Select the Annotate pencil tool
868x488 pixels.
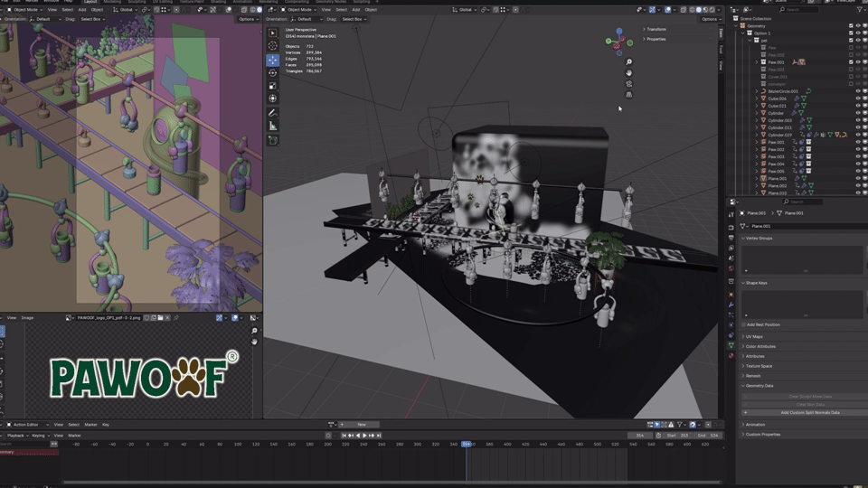(273, 114)
